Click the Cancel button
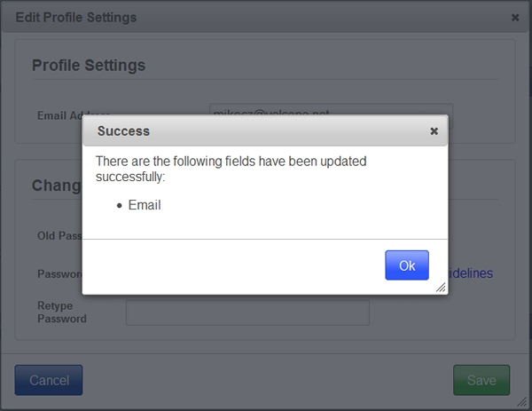 click(49, 380)
